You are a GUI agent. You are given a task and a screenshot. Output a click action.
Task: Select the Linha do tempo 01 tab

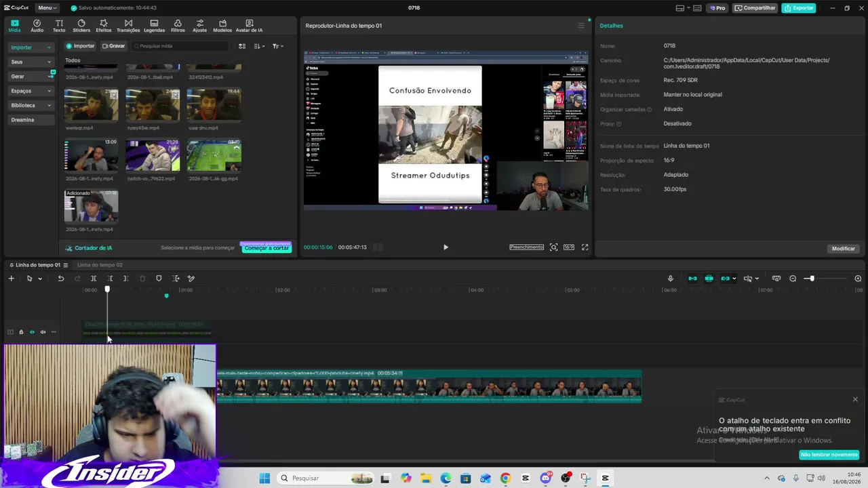point(38,265)
